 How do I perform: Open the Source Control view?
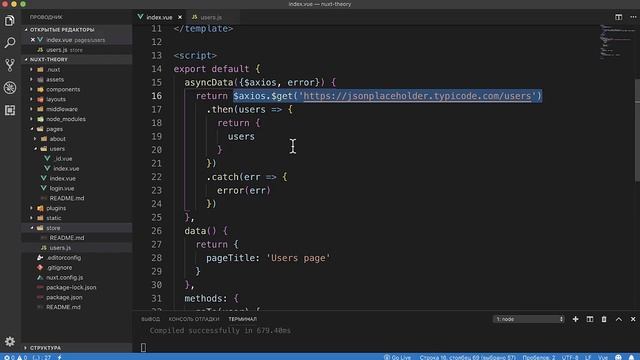click(10, 65)
